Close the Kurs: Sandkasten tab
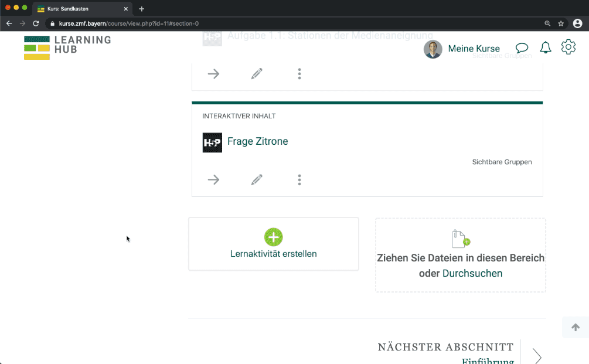The width and height of the screenshot is (589, 364). click(x=126, y=9)
